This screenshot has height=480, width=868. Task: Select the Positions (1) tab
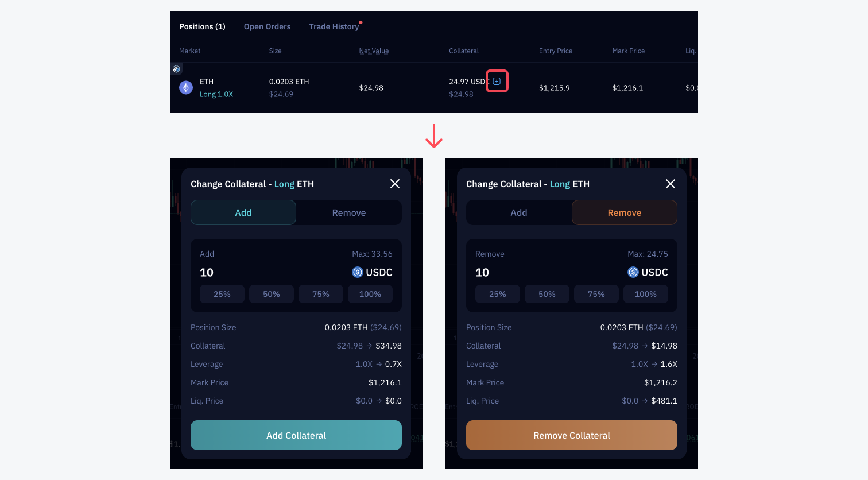(202, 26)
